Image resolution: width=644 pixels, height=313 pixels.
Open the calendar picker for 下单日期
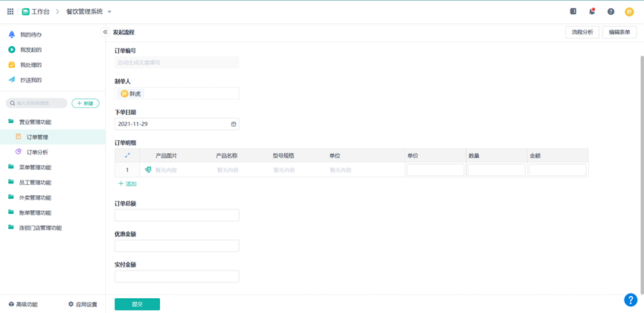tap(233, 124)
